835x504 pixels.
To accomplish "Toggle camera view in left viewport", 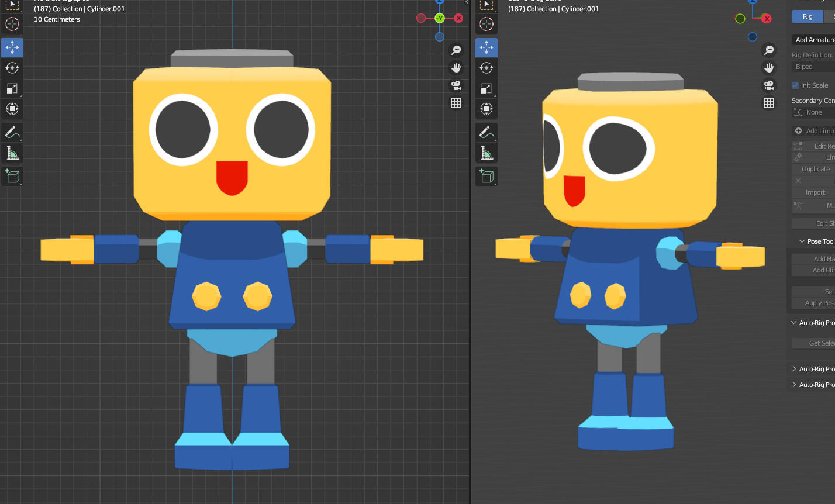I will pos(456,85).
